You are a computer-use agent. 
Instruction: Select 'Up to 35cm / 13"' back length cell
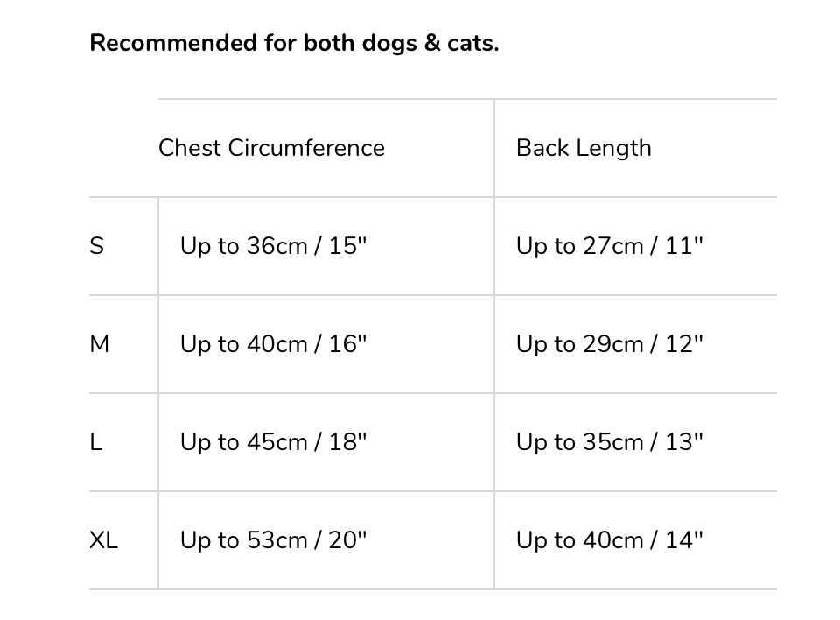point(609,442)
